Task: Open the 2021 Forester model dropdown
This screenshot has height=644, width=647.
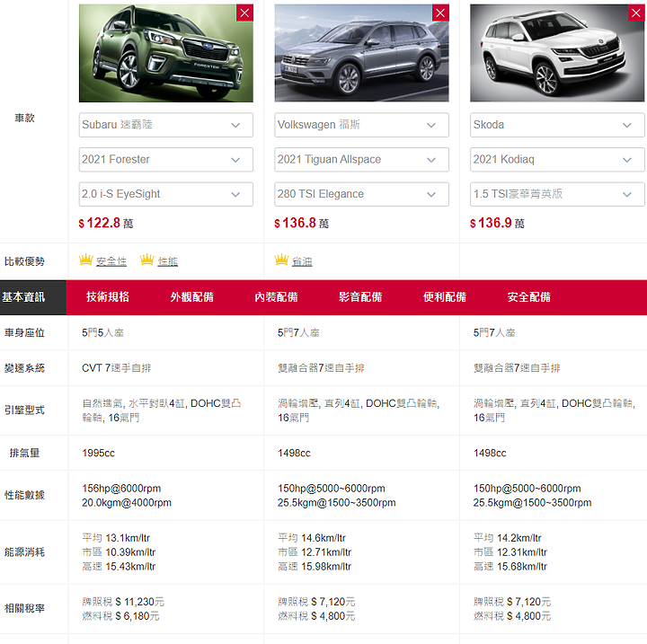Action: pos(166,160)
